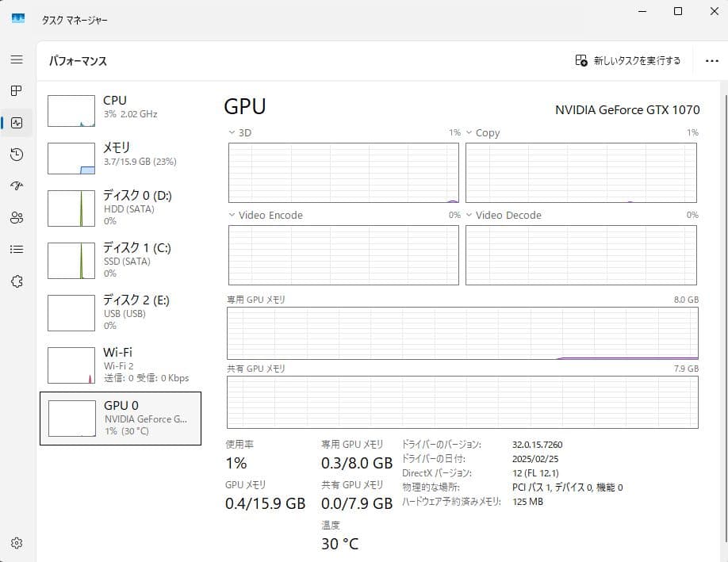
Task: Open the navigation hamburger menu
Action: click(x=17, y=59)
